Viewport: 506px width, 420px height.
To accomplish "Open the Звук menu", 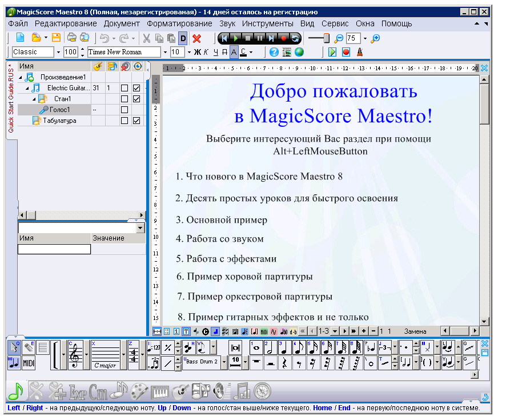I will [x=227, y=23].
